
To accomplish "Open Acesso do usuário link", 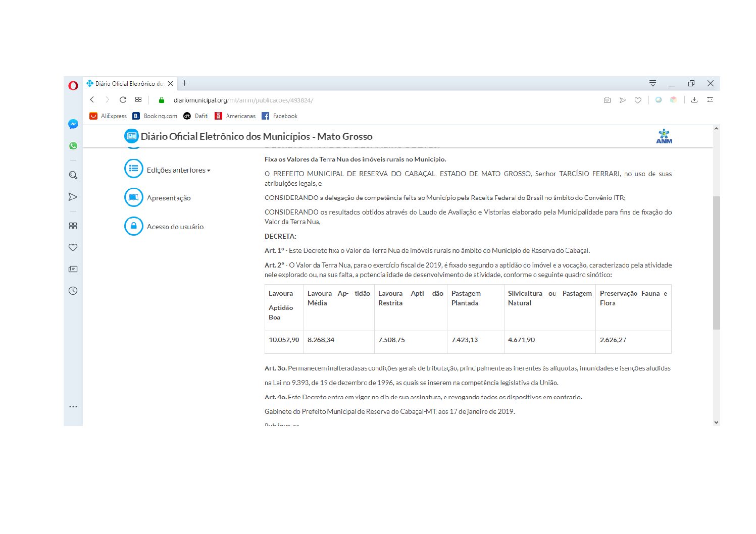I will click(175, 227).
